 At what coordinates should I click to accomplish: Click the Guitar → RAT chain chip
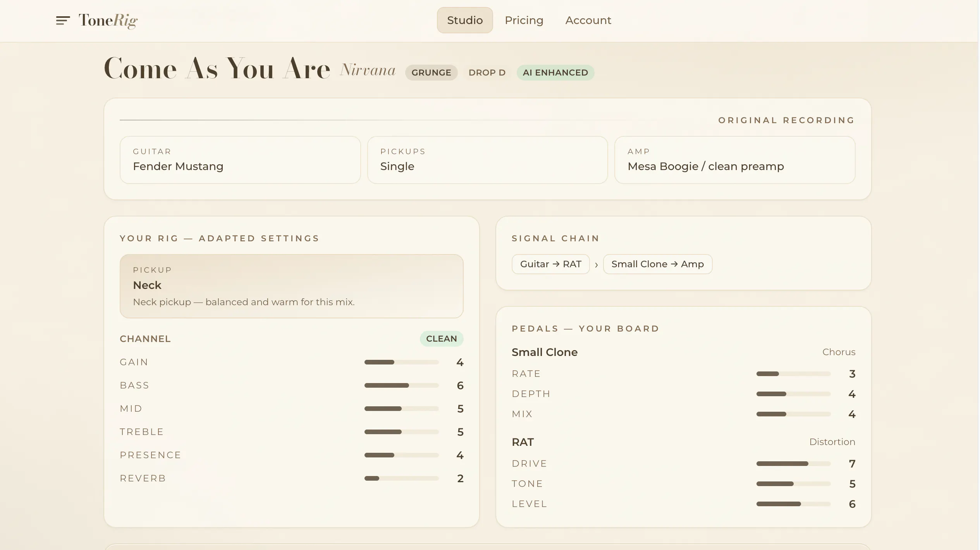coord(550,264)
